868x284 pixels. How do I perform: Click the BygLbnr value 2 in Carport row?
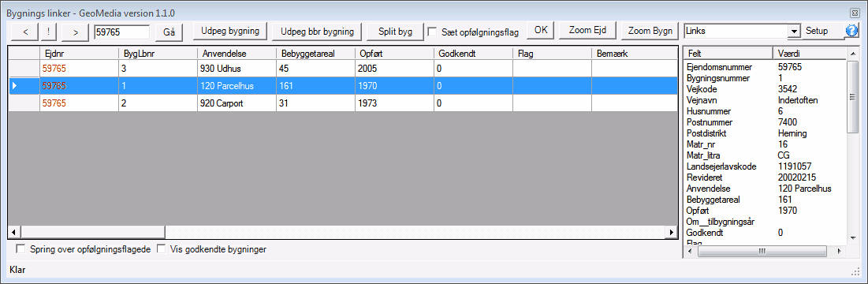158,103
